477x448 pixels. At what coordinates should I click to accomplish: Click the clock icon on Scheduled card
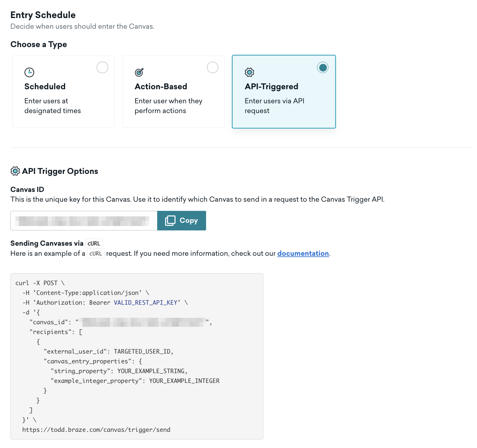point(29,72)
